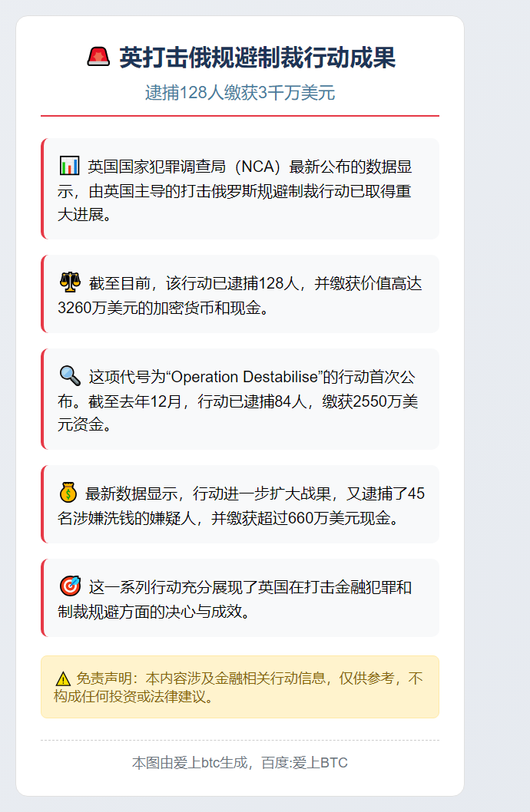Click the balance scales emoji icon
This screenshot has height=812, width=530.
click(70, 282)
